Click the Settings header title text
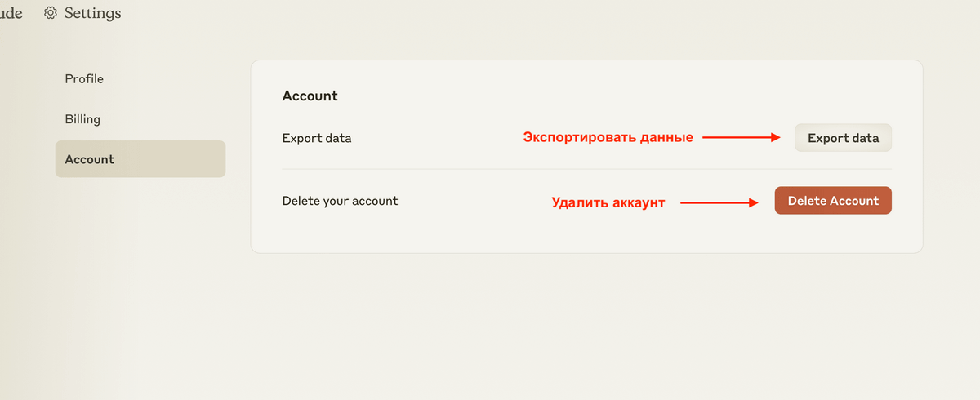 click(92, 13)
